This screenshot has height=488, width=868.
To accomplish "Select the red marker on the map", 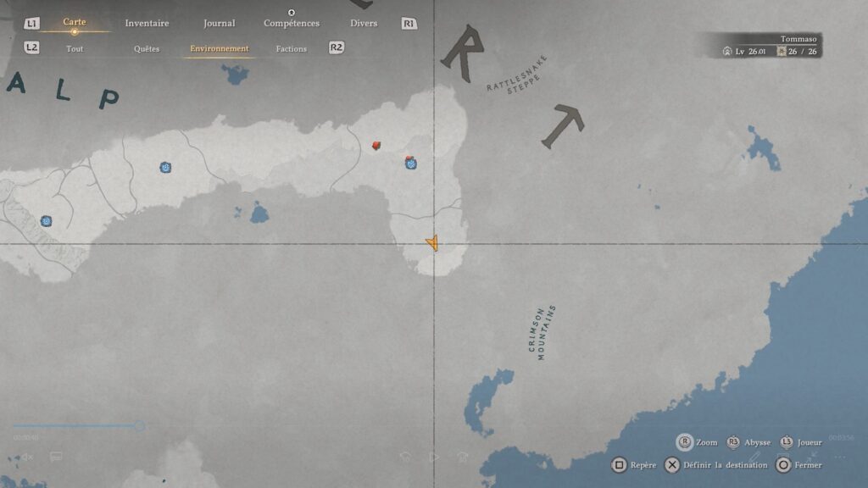I will [376, 146].
